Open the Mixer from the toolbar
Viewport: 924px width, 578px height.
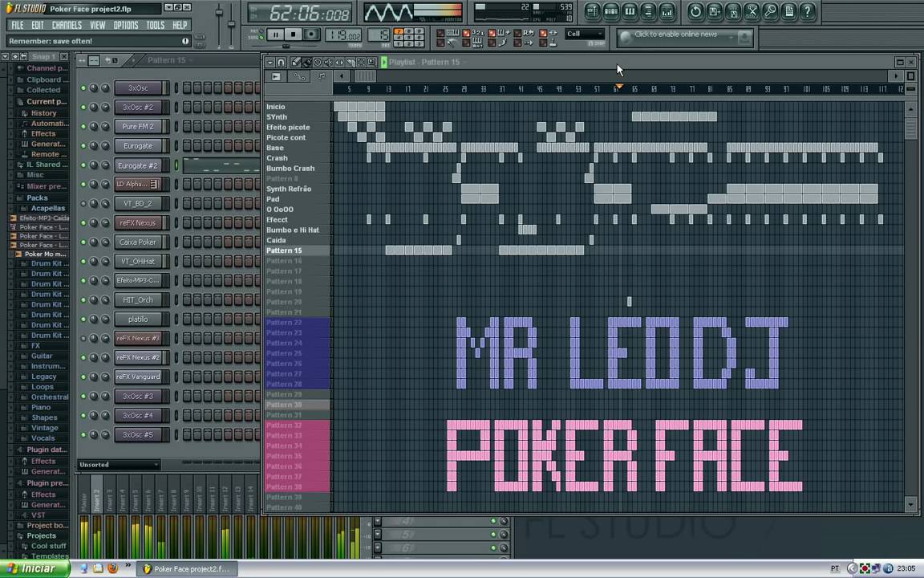[x=667, y=11]
